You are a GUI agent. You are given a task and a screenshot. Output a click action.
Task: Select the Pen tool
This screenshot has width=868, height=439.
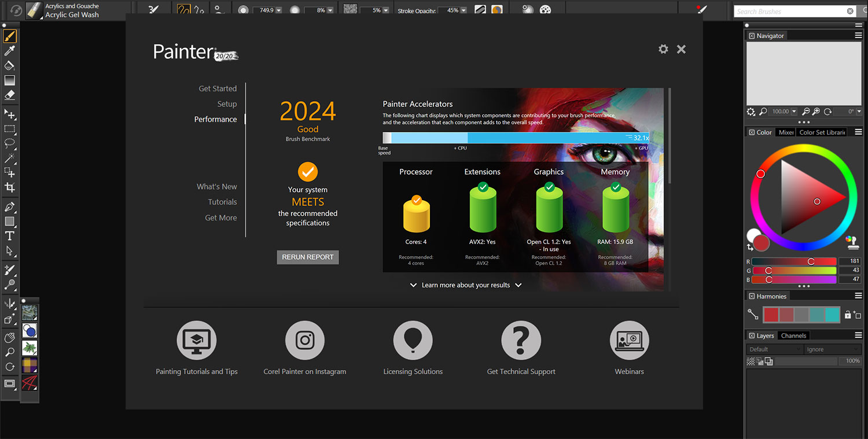(10, 206)
